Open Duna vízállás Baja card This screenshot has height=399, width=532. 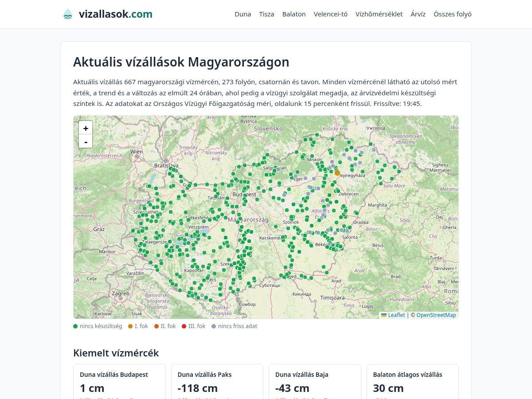315,382
